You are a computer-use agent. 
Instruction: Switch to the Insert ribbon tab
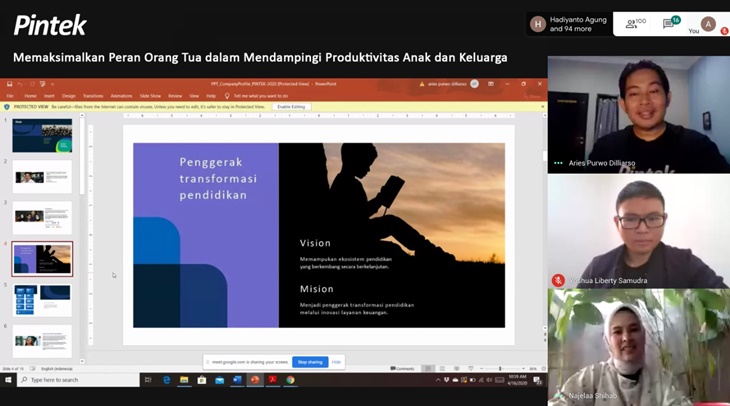49,96
